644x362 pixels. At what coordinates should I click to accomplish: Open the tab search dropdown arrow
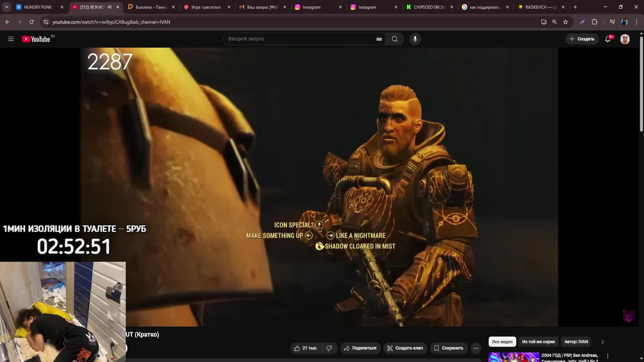[7, 7]
